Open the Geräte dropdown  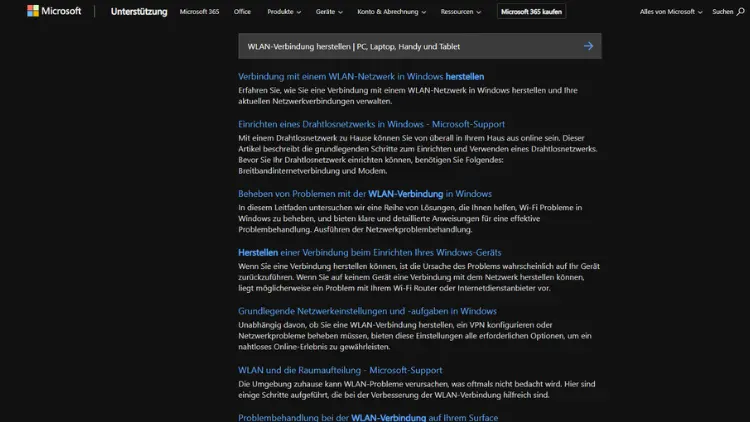tap(329, 12)
